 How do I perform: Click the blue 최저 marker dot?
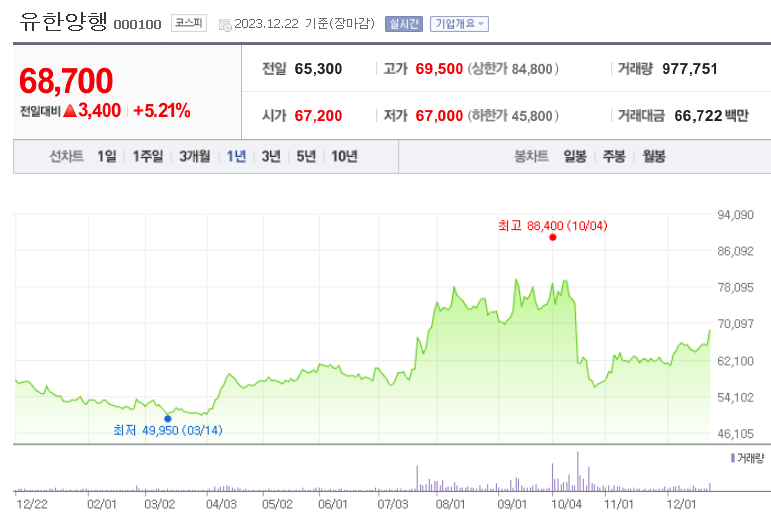[x=168, y=419]
